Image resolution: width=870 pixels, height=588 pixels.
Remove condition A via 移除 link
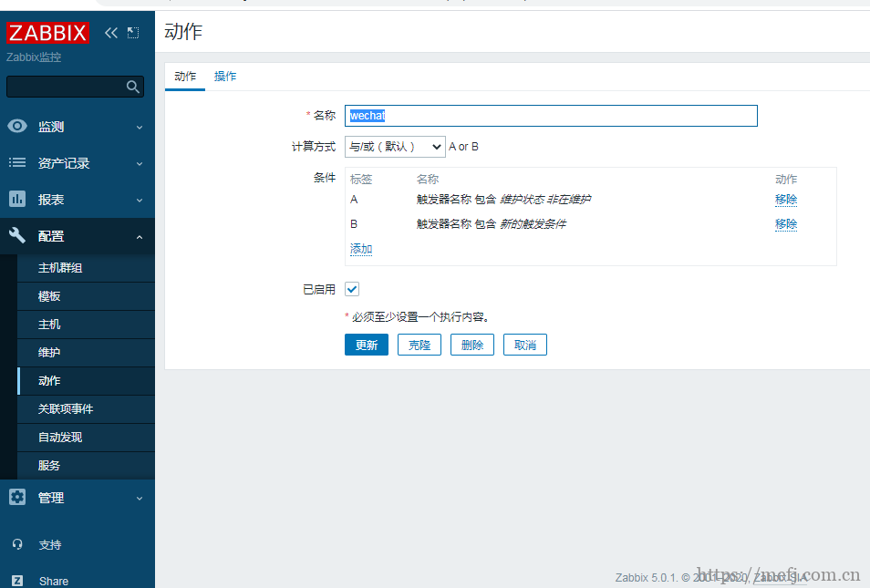(x=785, y=200)
